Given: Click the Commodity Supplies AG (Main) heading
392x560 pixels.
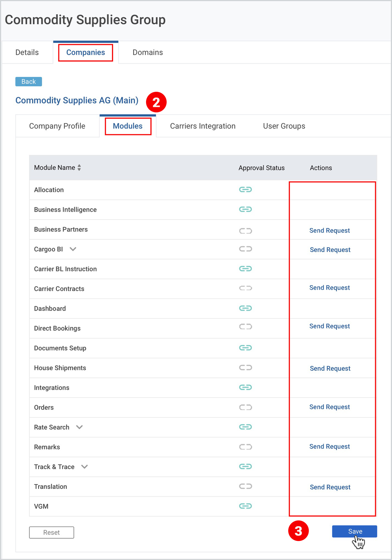Looking at the screenshot, I should [77, 100].
